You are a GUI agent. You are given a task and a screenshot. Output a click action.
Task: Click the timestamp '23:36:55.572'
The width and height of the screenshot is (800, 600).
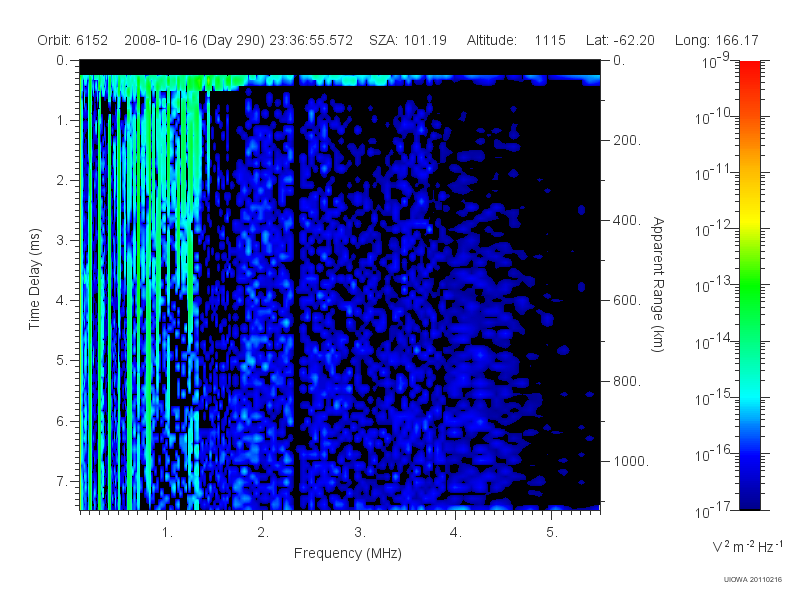311,40
